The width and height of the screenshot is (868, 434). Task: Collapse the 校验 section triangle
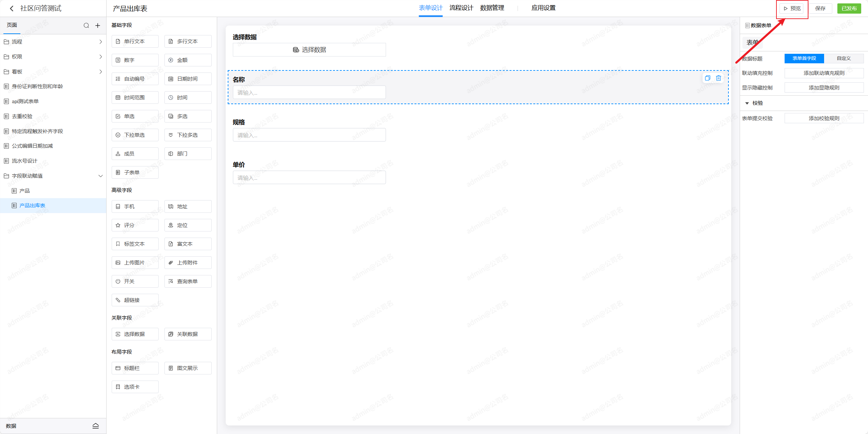[x=747, y=103]
